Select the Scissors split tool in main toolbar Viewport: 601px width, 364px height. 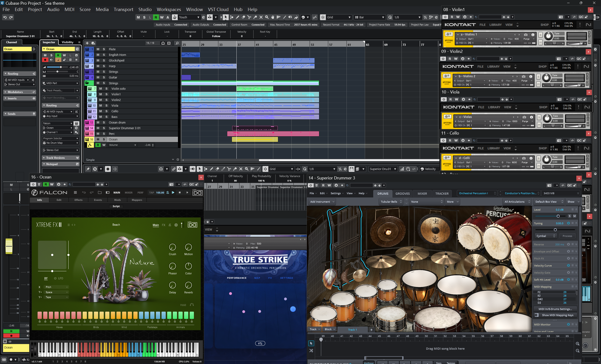[x=249, y=17]
